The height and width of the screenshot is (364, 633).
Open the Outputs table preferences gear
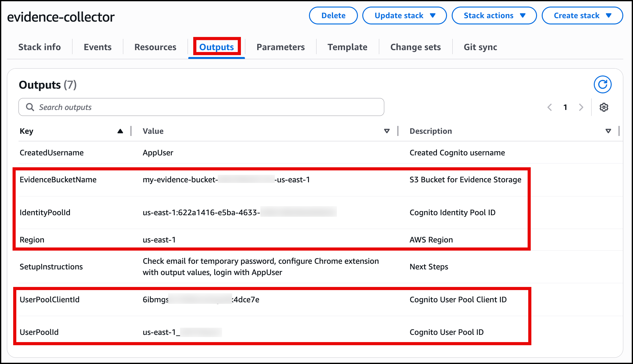(x=604, y=107)
